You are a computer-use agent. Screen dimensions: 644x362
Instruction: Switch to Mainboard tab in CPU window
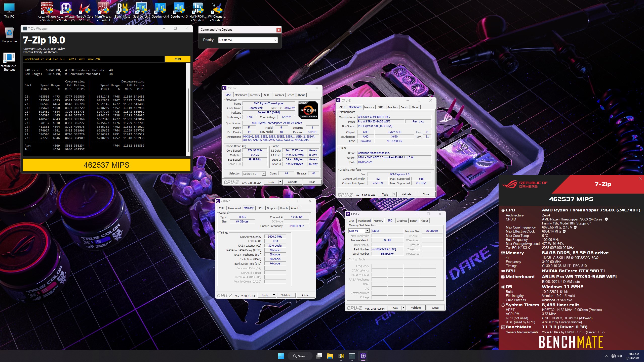241,95
